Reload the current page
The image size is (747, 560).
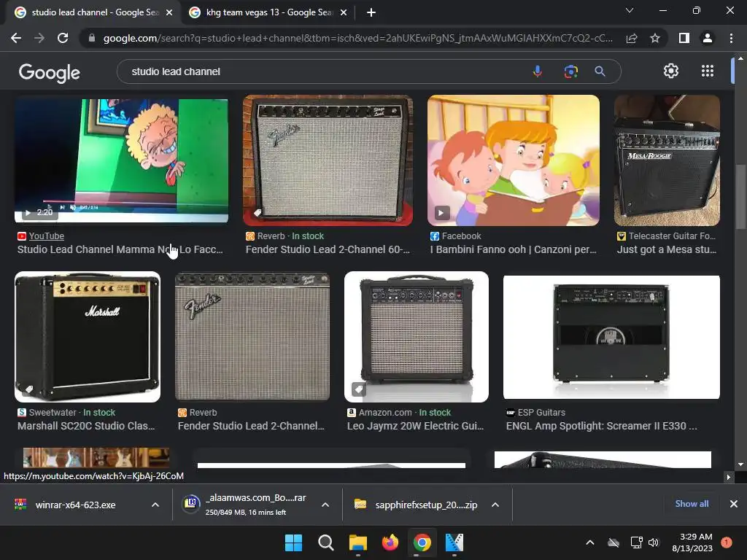click(x=63, y=38)
